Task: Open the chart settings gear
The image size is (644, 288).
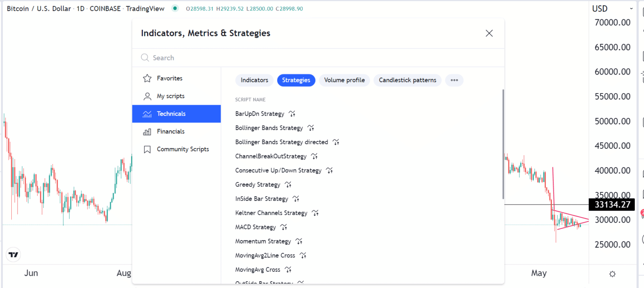Action: 612,273
